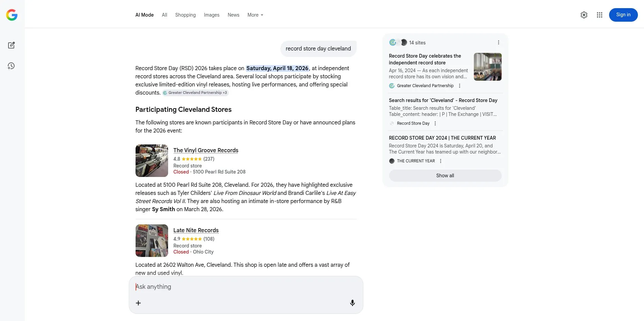Viewport: 644px width, 321px height.
Task: Activate voice search with the microphone
Action: click(352, 303)
